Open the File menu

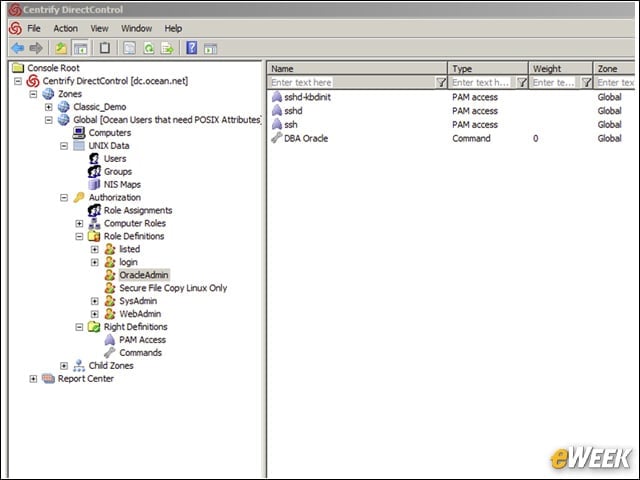coord(34,29)
